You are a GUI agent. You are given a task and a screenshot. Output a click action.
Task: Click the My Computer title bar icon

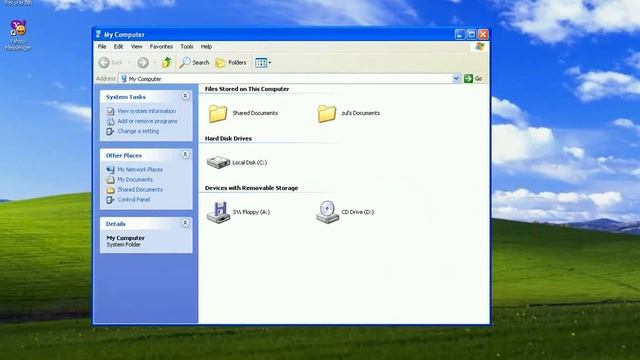click(x=98, y=34)
